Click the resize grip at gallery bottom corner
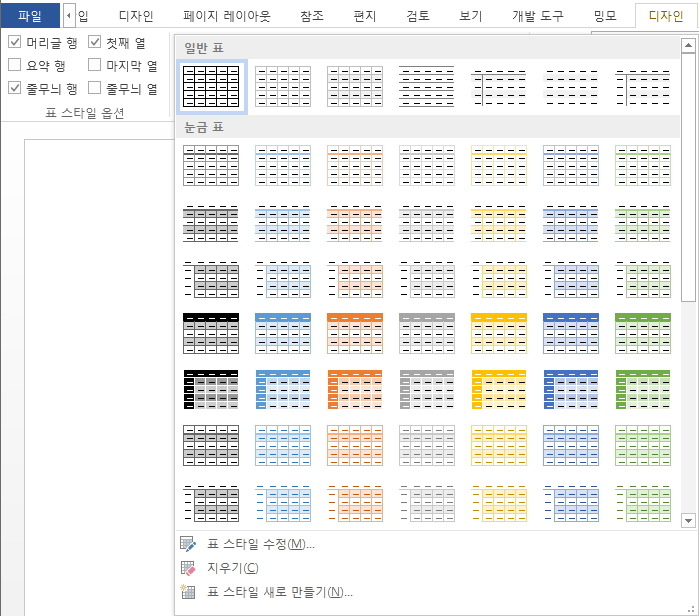The image size is (699, 616). 691,609
